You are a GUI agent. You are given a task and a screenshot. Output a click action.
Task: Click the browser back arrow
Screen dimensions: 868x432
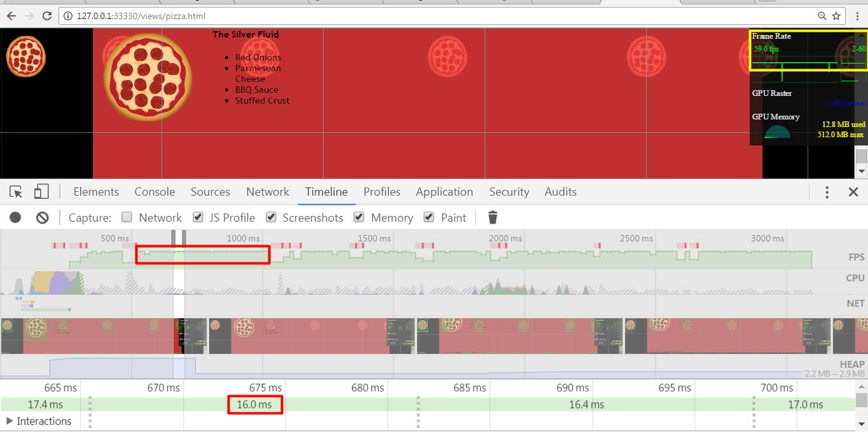tap(11, 16)
